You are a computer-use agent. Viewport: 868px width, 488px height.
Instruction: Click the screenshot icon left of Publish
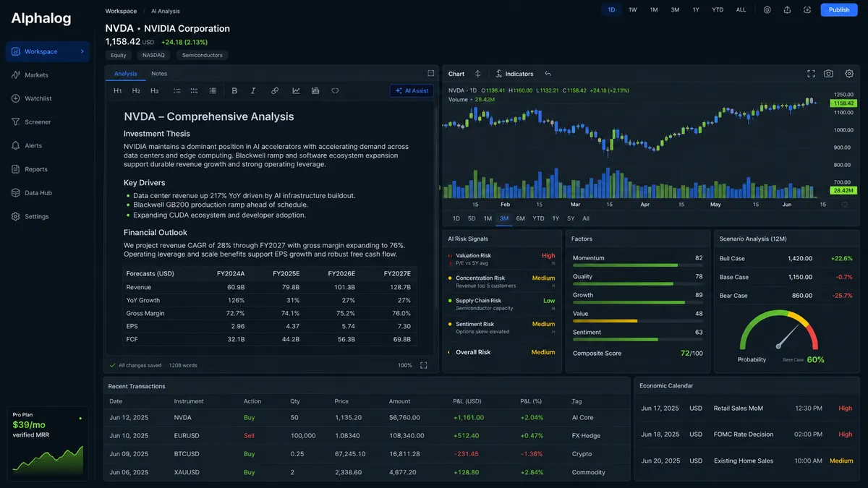[x=807, y=10]
